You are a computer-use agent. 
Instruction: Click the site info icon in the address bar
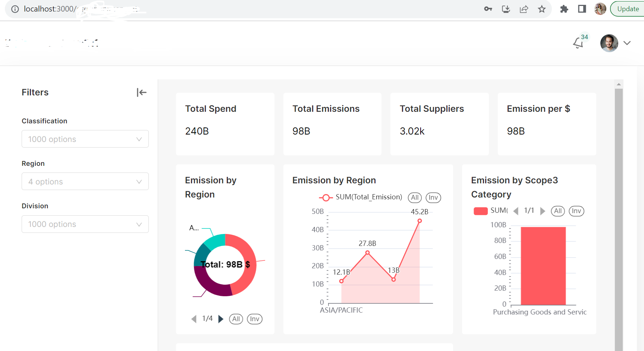pyautogui.click(x=15, y=9)
